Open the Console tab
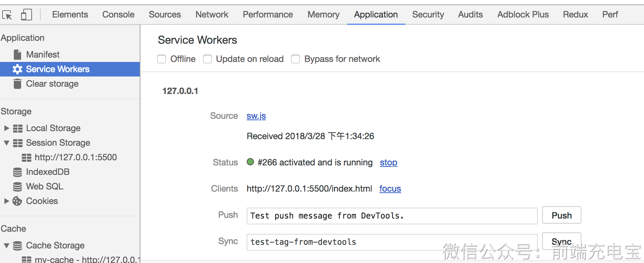 point(118,15)
